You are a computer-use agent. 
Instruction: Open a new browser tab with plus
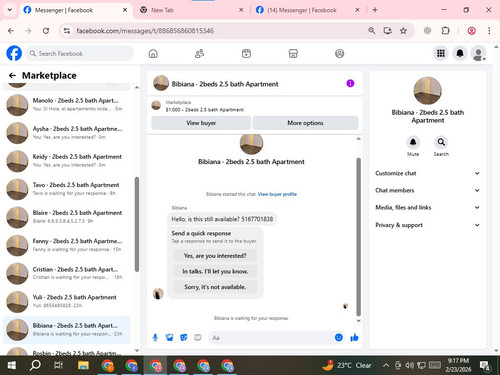(375, 10)
